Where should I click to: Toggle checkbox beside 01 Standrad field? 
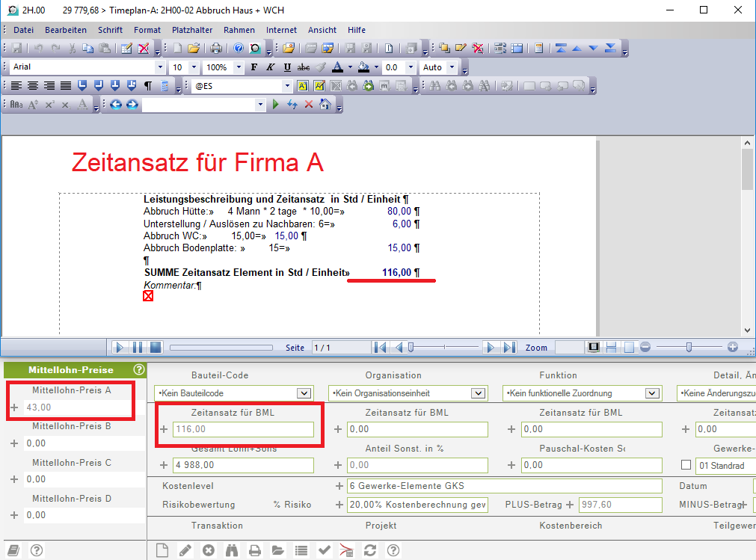click(x=686, y=465)
